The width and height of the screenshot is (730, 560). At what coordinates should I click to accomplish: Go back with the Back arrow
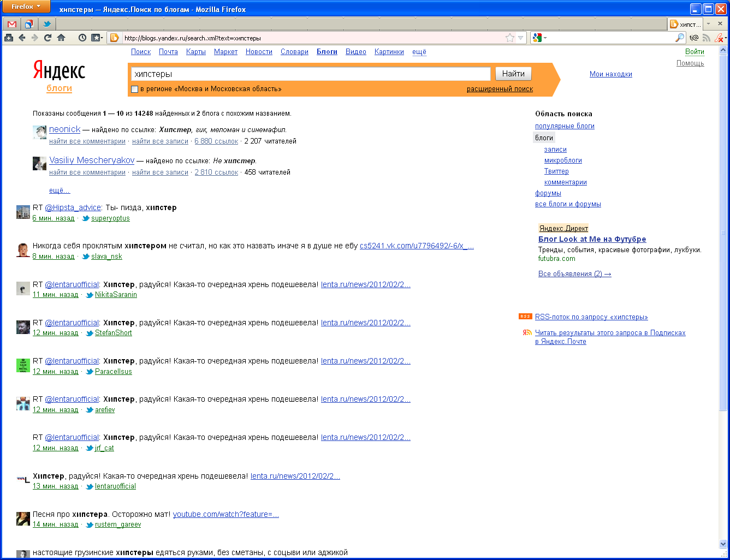[x=22, y=38]
